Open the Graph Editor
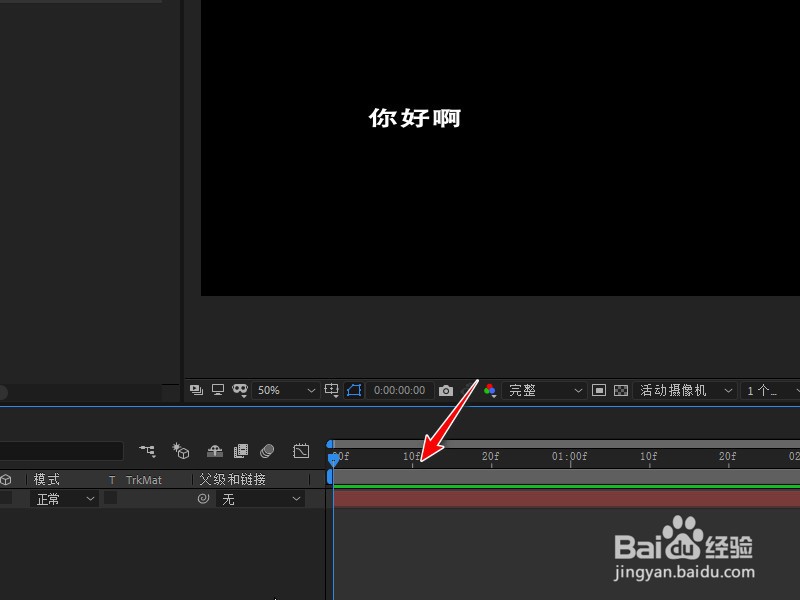This screenshot has width=800, height=600. click(300, 451)
